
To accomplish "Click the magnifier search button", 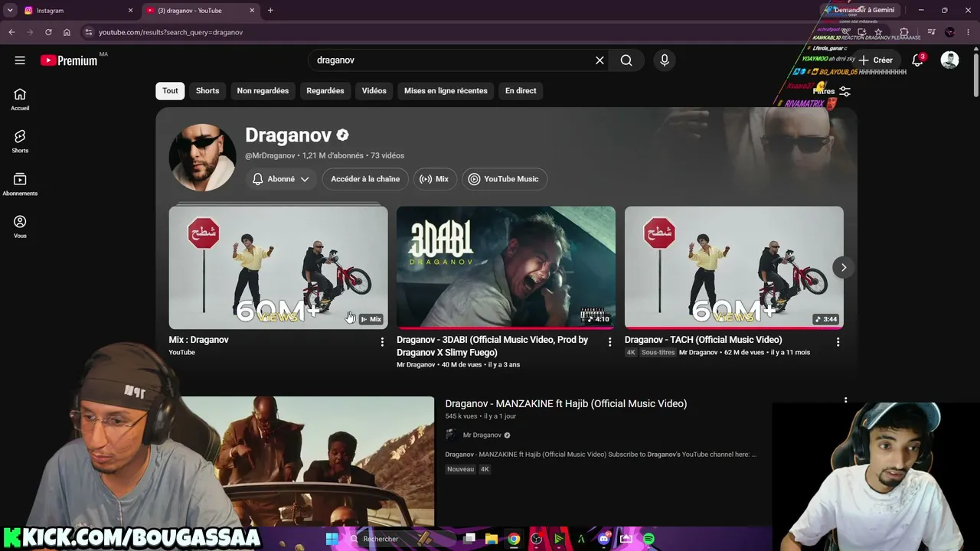I will (x=626, y=60).
